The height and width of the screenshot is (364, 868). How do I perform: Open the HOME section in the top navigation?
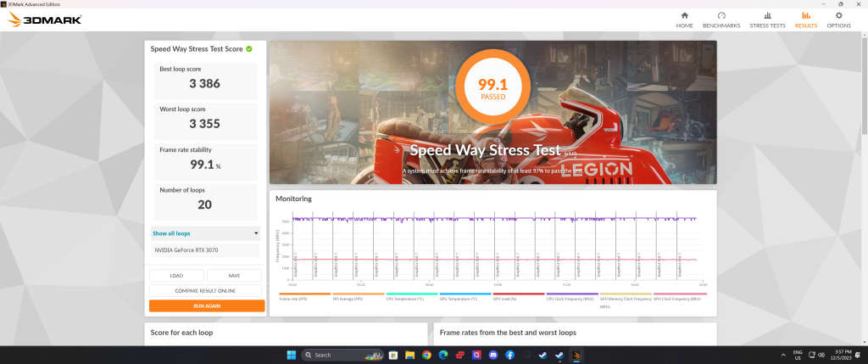point(684,20)
